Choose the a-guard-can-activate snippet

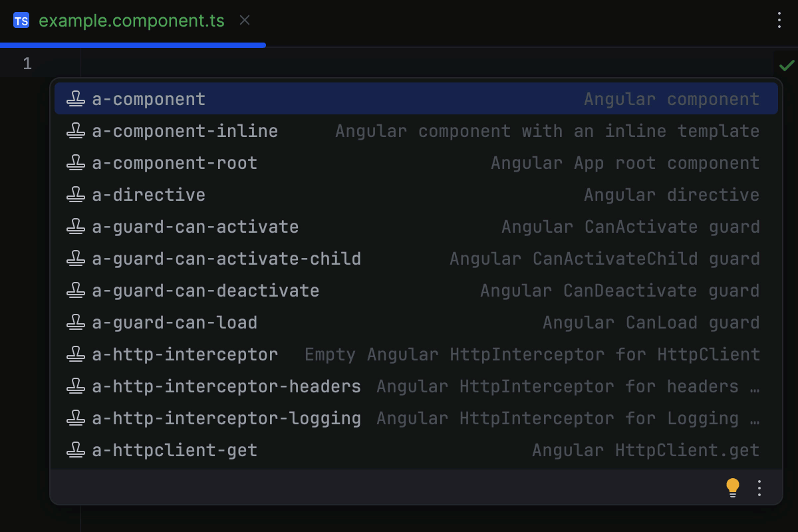click(194, 226)
